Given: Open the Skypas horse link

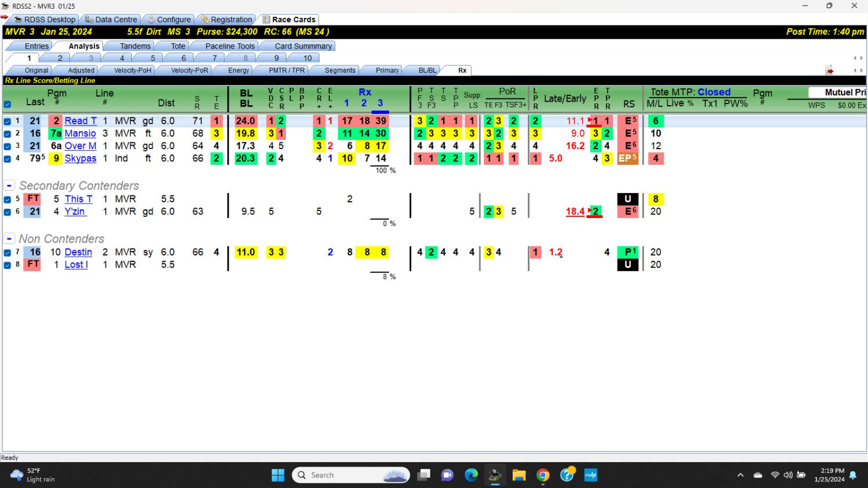Looking at the screenshot, I should [x=80, y=158].
